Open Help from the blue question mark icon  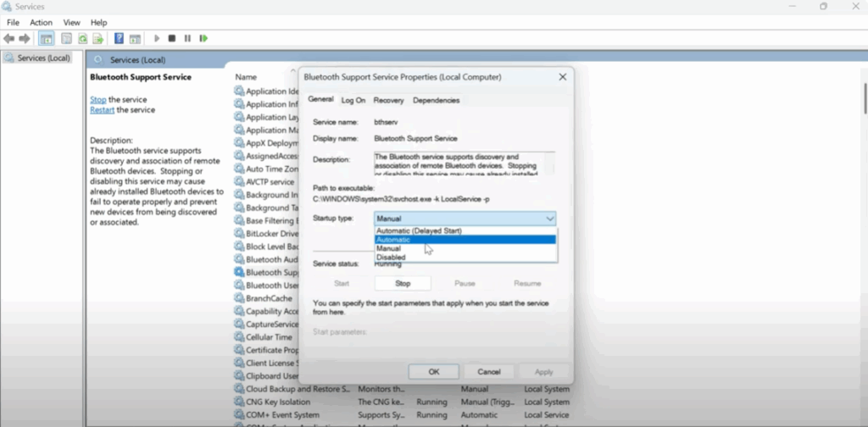(119, 38)
